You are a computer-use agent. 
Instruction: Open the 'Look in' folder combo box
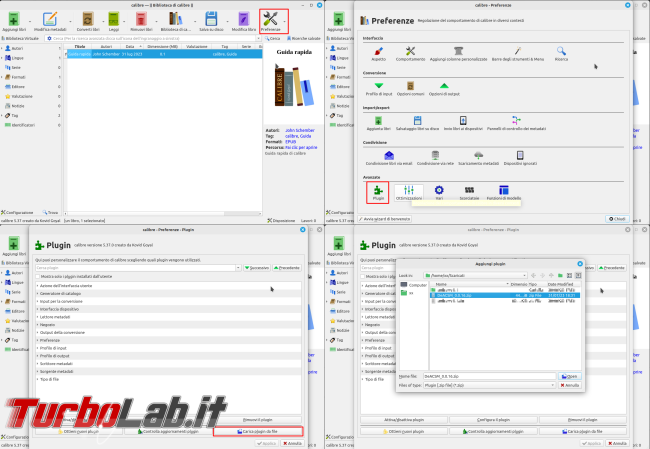pyautogui.click(x=475, y=276)
